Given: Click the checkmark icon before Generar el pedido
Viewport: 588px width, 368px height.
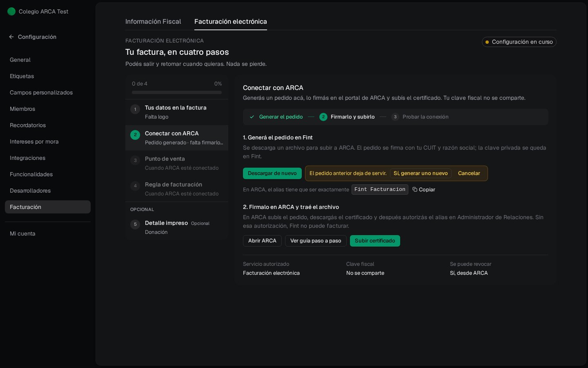Looking at the screenshot, I should pos(252,117).
